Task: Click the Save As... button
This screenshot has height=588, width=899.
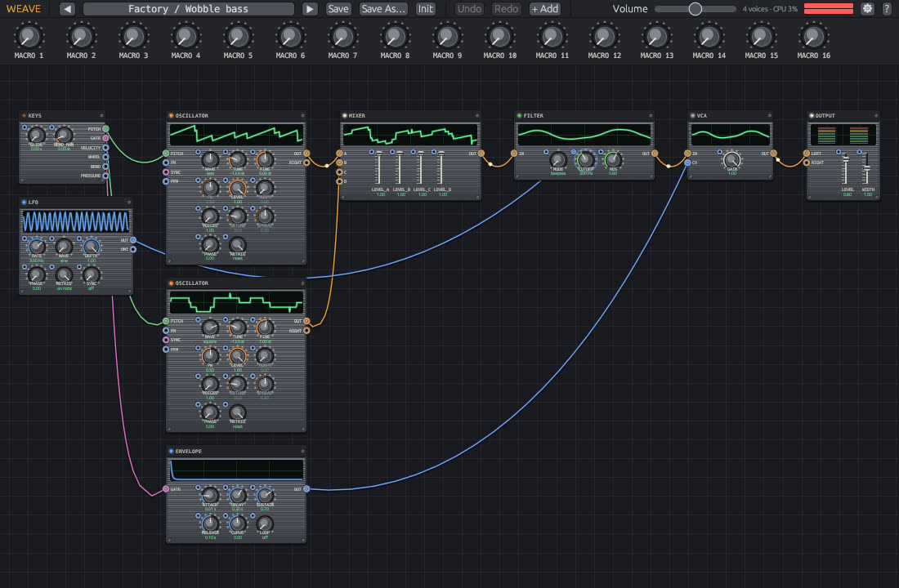Action: pyautogui.click(x=383, y=9)
